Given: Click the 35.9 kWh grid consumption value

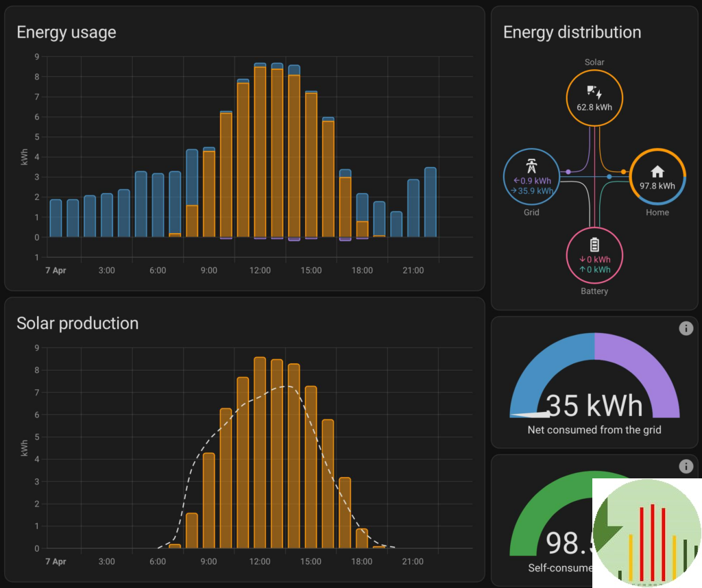Looking at the screenshot, I should [535, 191].
